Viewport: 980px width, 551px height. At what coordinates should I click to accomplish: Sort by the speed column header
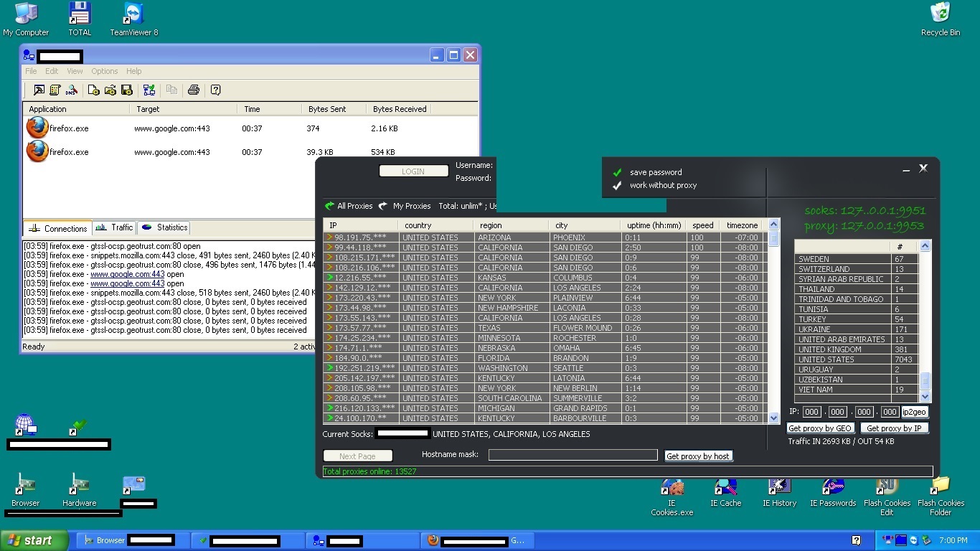[x=703, y=225]
